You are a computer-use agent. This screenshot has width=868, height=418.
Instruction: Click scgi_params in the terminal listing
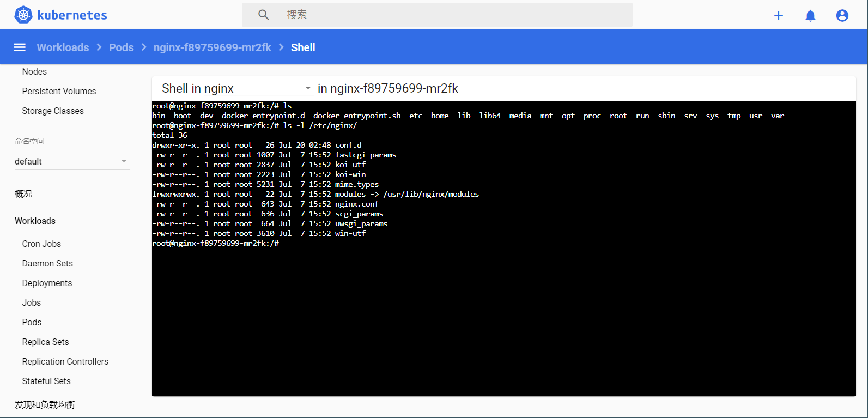point(359,214)
